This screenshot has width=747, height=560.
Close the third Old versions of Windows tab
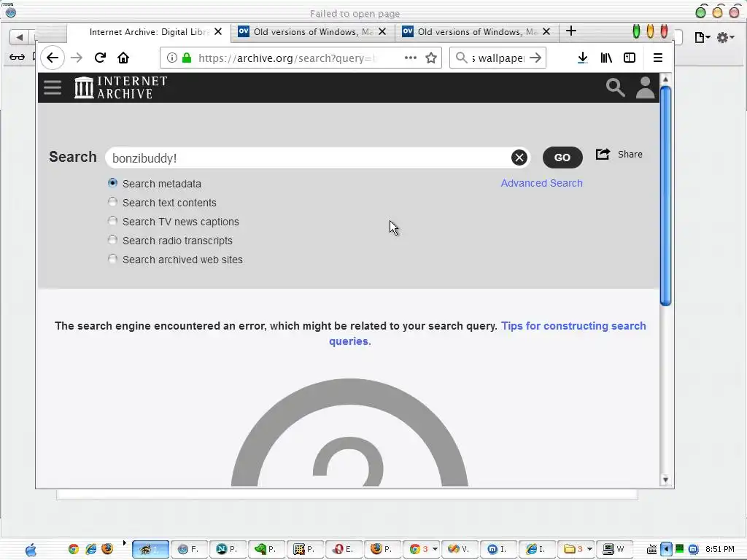coord(546,32)
